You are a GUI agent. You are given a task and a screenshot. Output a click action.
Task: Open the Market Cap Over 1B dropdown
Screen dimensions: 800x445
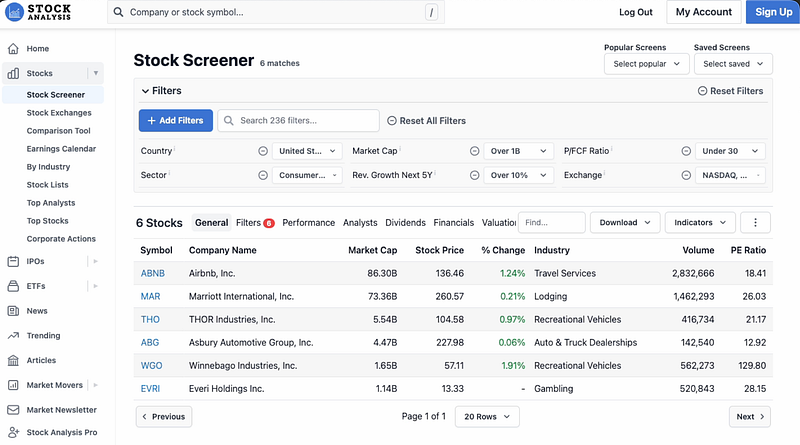coord(518,151)
